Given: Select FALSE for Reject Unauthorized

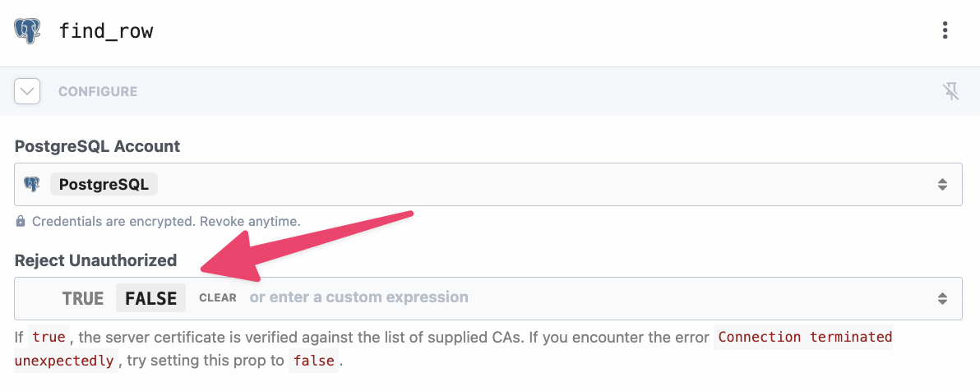Looking at the screenshot, I should [x=151, y=298].
